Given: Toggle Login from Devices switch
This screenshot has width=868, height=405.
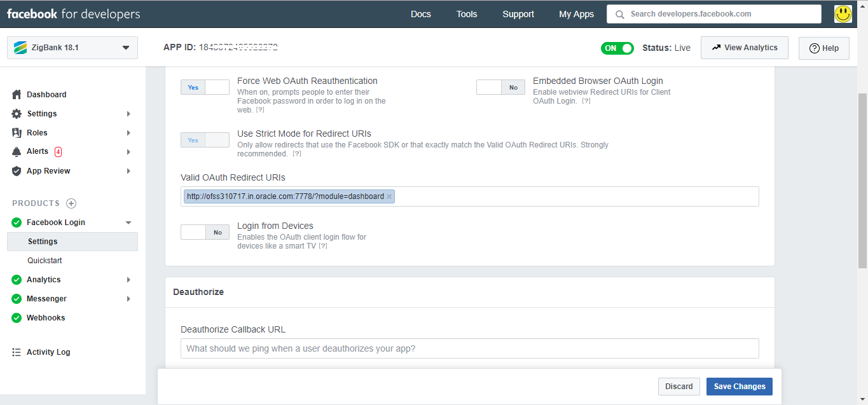Looking at the screenshot, I should (205, 232).
